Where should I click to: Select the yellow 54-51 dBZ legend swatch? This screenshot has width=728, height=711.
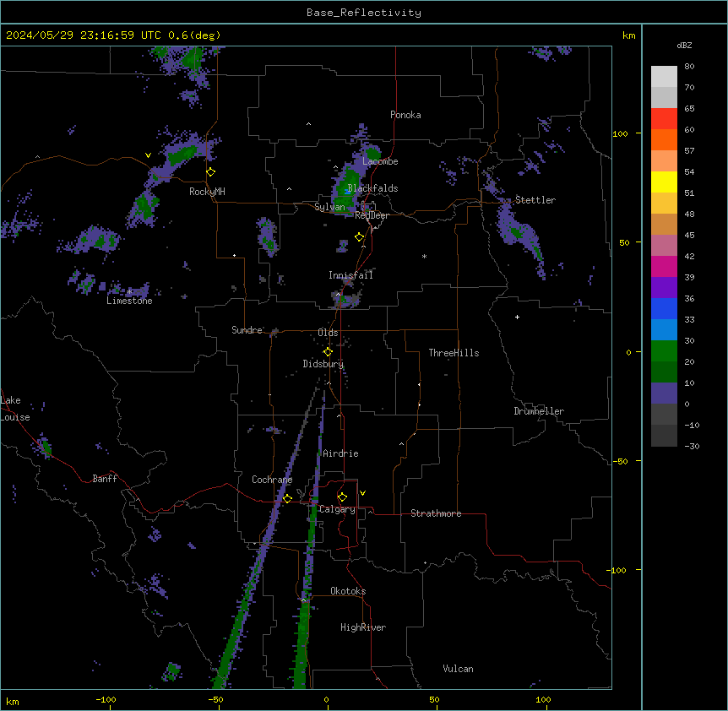click(x=664, y=182)
